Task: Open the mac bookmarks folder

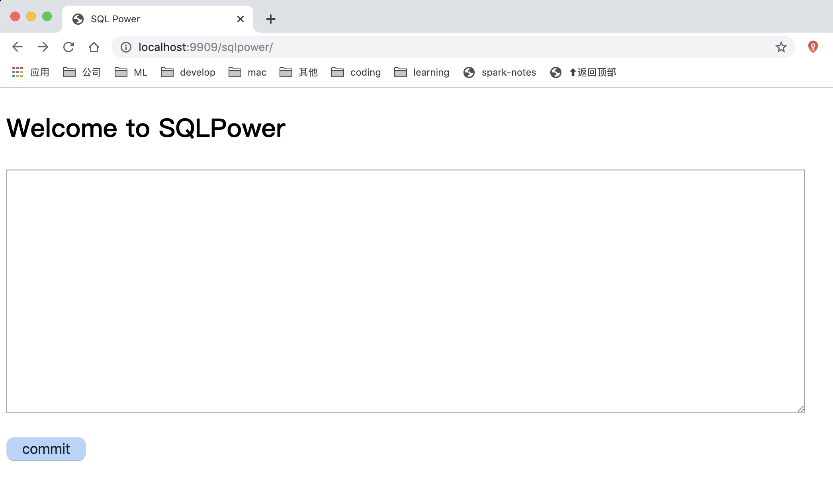Action: coord(247,72)
